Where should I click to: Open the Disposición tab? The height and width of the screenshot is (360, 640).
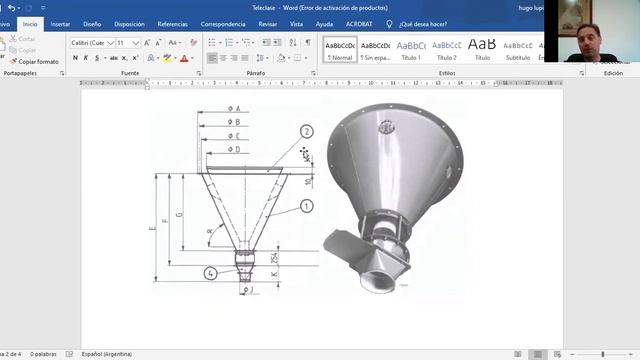point(129,24)
